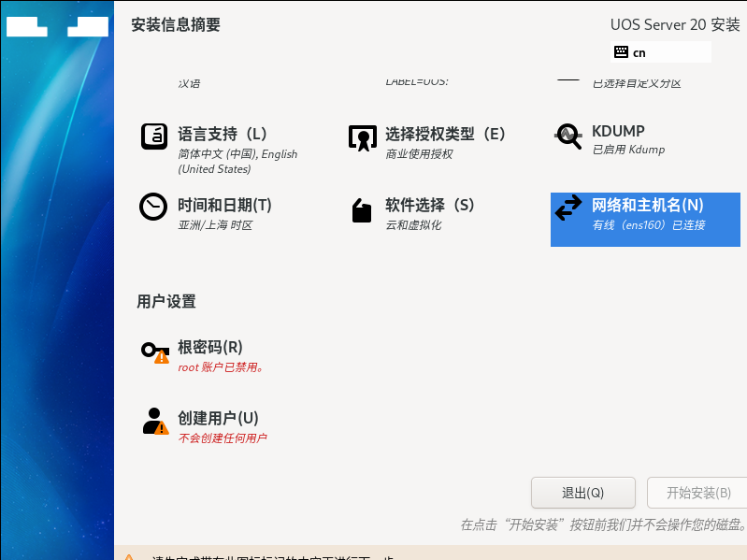Click the root password key icon
Image resolution: width=747 pixels, height=560 pixels.
155,352
